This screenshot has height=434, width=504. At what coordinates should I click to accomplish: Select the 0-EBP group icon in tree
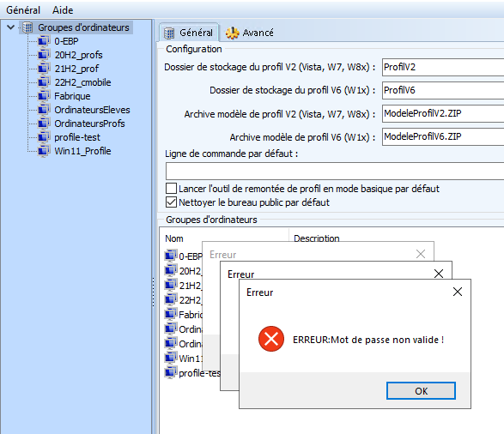[x=44, y=41]
